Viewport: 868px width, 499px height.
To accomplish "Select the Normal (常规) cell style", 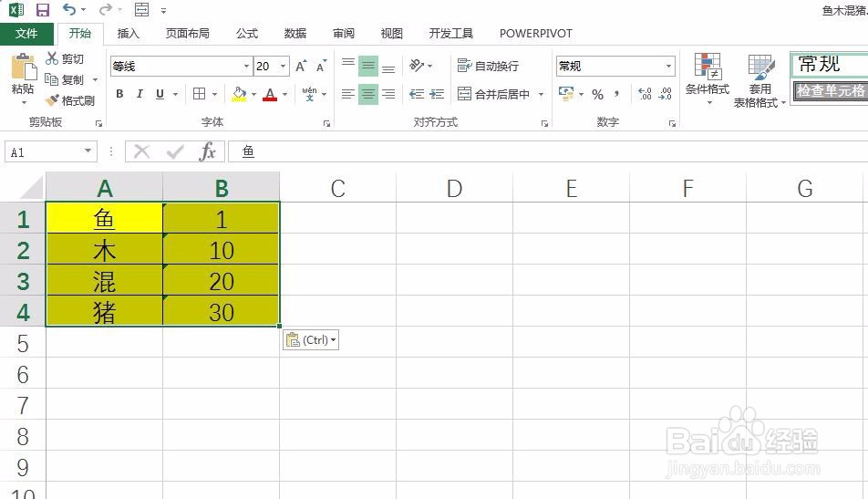I will (829, 65).
